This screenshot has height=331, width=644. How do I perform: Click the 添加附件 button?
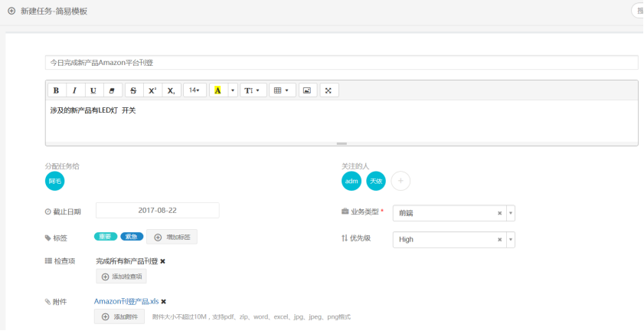point(119,316)
